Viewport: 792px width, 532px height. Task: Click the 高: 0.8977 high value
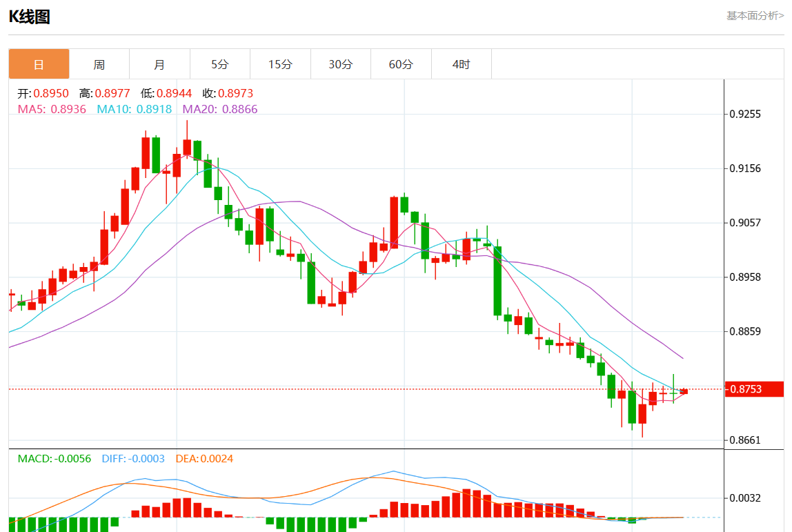(105, 93)
